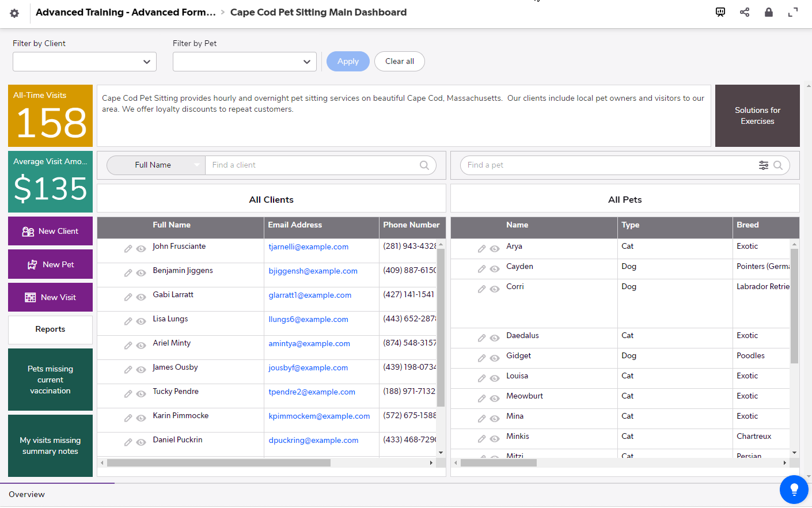Edit pet Louisa with pencil icon
Screen dimensions: 812x508
[x=481, y=378]
